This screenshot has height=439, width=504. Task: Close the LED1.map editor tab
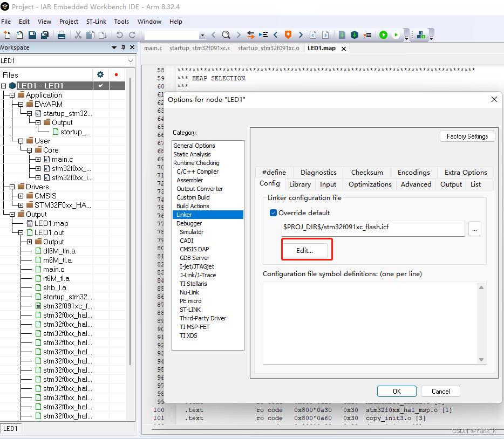tap(344, 49)
